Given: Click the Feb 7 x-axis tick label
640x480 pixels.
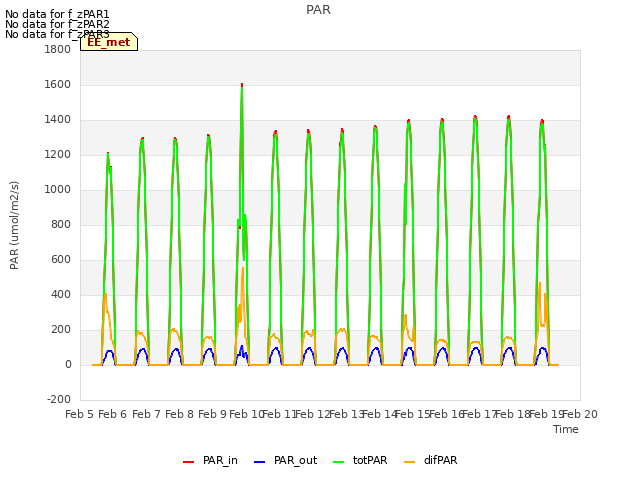Looking at the screenshot, I should point(146,415).
